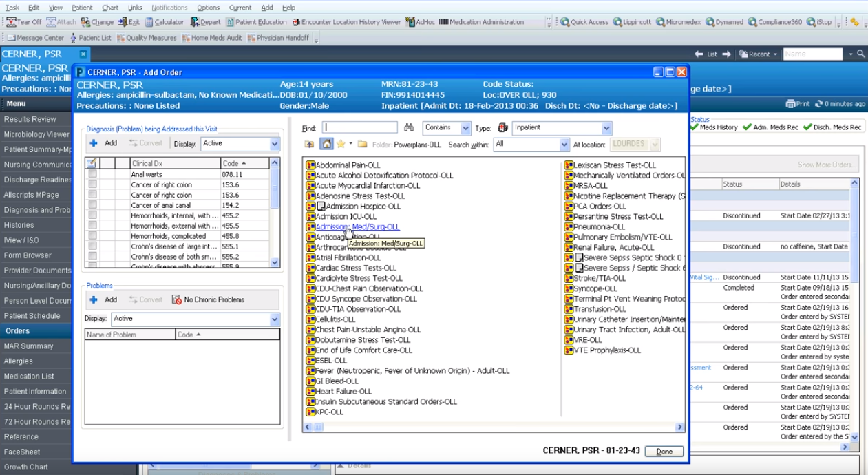Click the Home folder icon

click(x=326, y=144)
